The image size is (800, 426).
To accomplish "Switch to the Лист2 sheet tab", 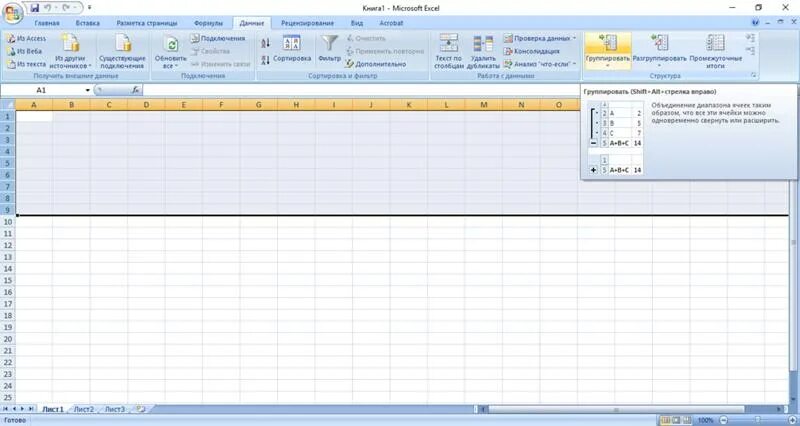I will (84, 409).
